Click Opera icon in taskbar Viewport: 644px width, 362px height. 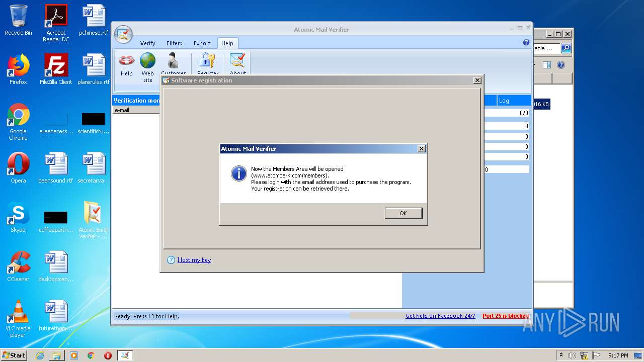tap(108, 355)
